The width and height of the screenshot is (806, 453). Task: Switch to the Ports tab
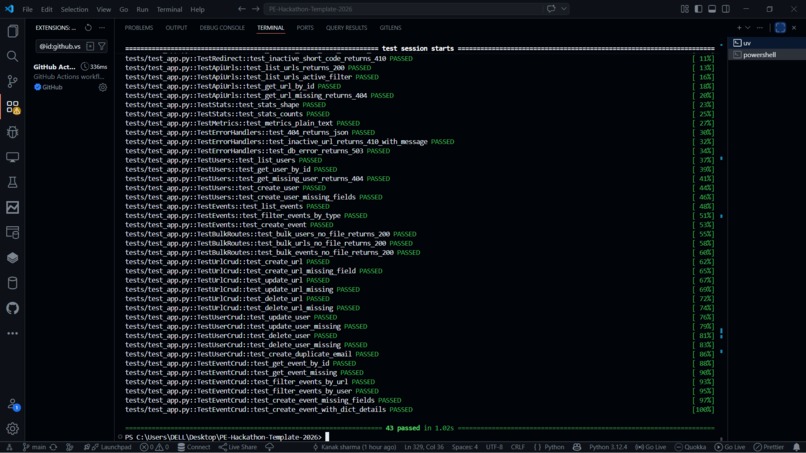tap(305, 28)
